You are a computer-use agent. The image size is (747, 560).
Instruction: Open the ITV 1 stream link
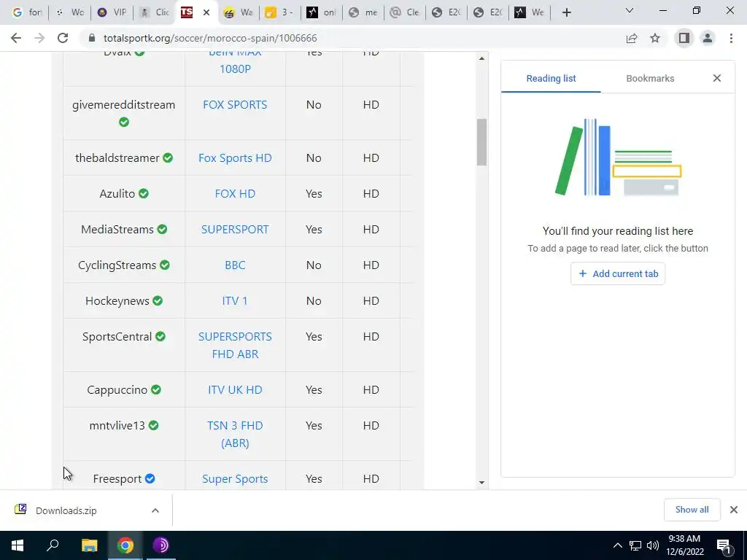click(235, 301)
